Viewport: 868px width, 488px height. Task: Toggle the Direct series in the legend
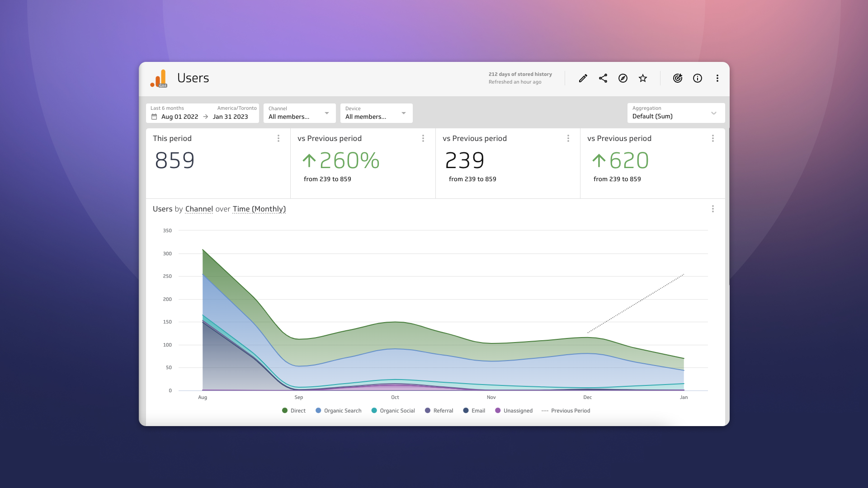click(294, 411)
